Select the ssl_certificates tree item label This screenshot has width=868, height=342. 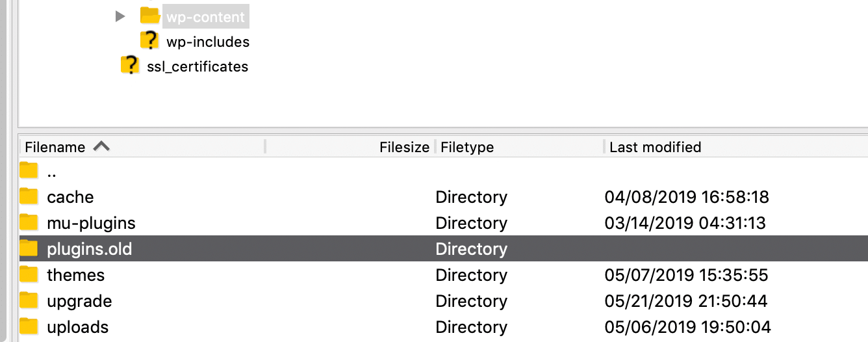click(x=198, y=66)
